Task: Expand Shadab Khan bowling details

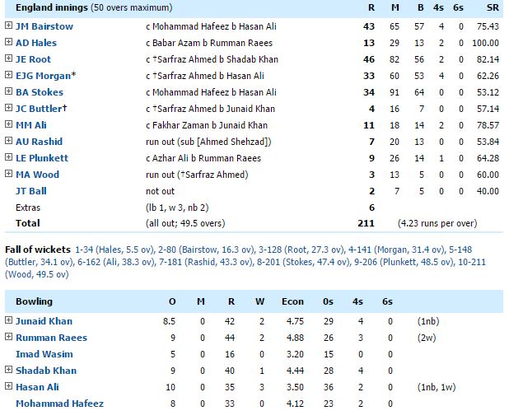Action: [9, 371]
